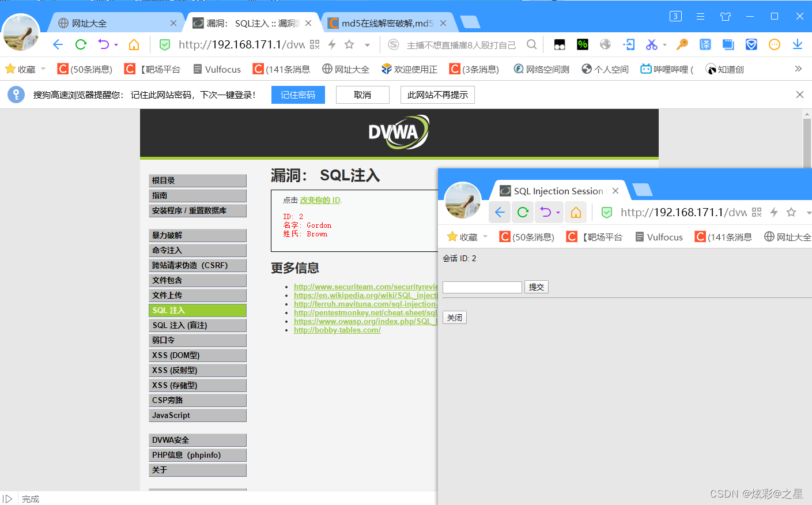Open the key password manager icon

[682, 44]
